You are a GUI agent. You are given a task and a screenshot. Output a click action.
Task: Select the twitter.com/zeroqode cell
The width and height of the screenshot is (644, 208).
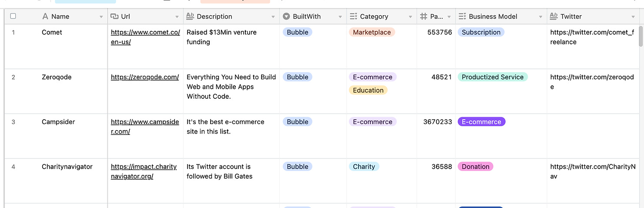tap(593, 91)
